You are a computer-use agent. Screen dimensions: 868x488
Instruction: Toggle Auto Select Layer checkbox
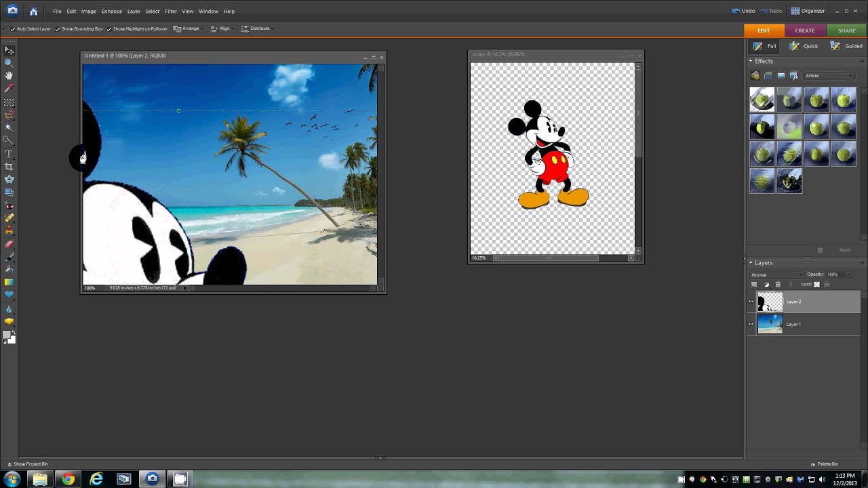point(12,28)
